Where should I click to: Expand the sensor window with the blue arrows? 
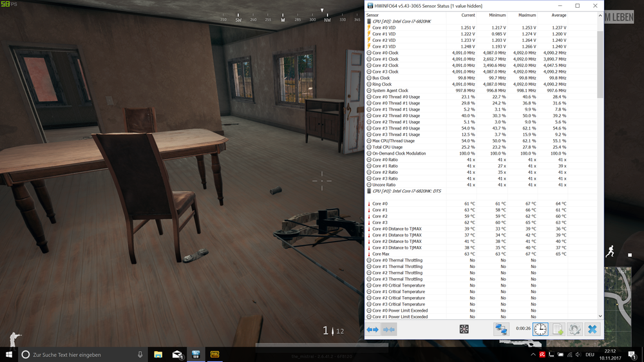[x=373, y=329]
